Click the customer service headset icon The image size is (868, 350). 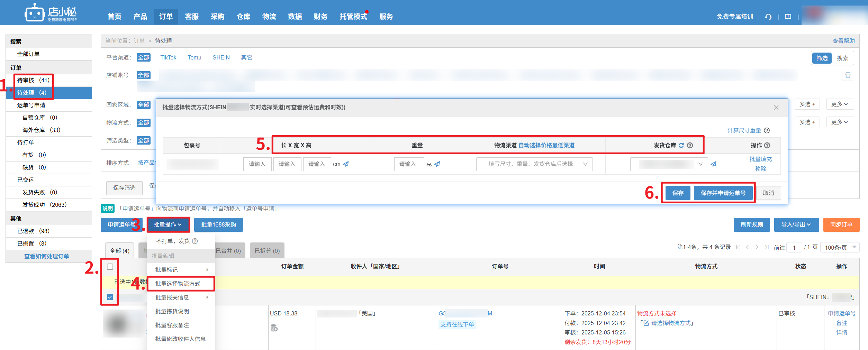pos(768,17)
